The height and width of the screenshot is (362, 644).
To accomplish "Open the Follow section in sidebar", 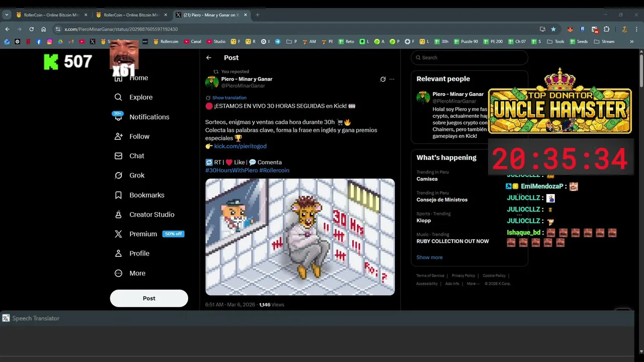I will 132,136.
